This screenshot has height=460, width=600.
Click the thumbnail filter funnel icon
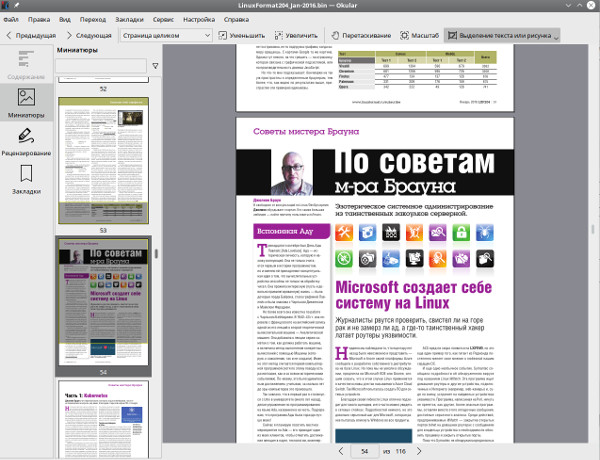pyautogui.click(x=155, y=66)
